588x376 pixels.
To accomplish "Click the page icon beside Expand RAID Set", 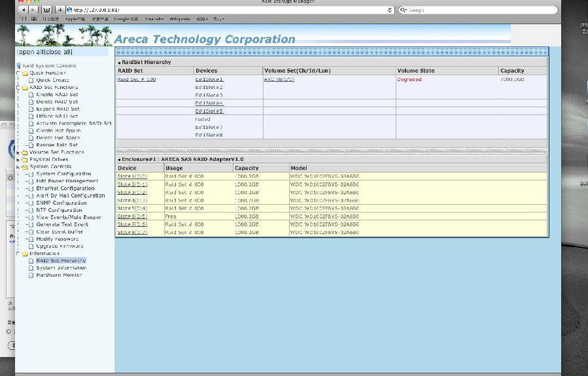I will point(31,109).
